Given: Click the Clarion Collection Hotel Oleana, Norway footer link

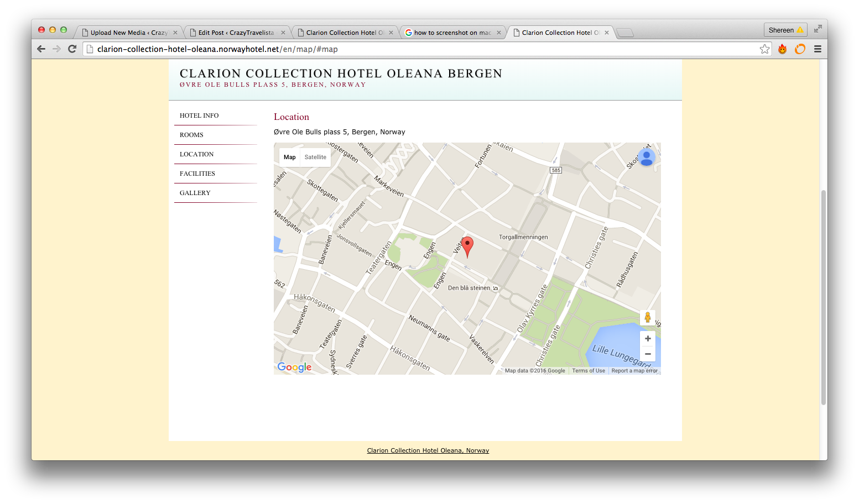Looking at the screenshot, I should pos(428,450).
